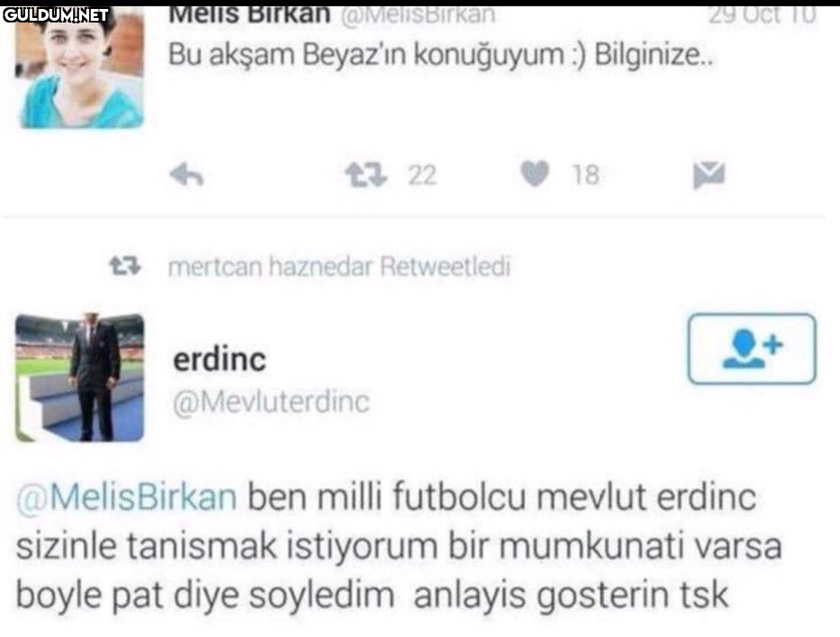Open the tweet text 'Bu akşam Beyaz'ın konuğuyum'
The height and width of the screenshot is (637, 840).
pyautogui.click(x=366, y=54)
